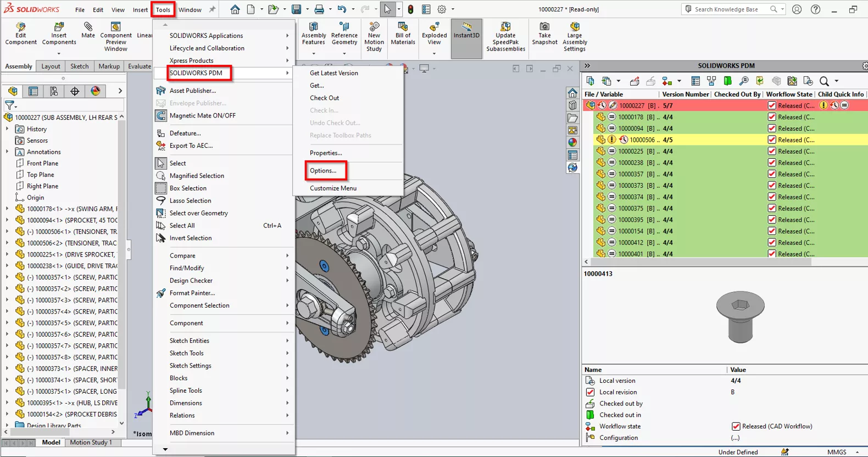This screenshot has height=457, width=868.
Task: Open SOLIDWORKS Applications submenu arrow
Action: 287,36
